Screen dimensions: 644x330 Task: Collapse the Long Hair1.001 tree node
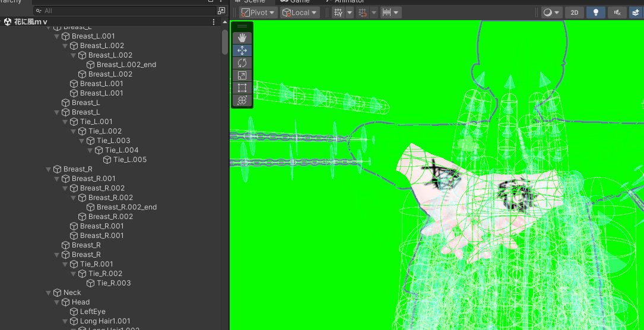[65, 321]
